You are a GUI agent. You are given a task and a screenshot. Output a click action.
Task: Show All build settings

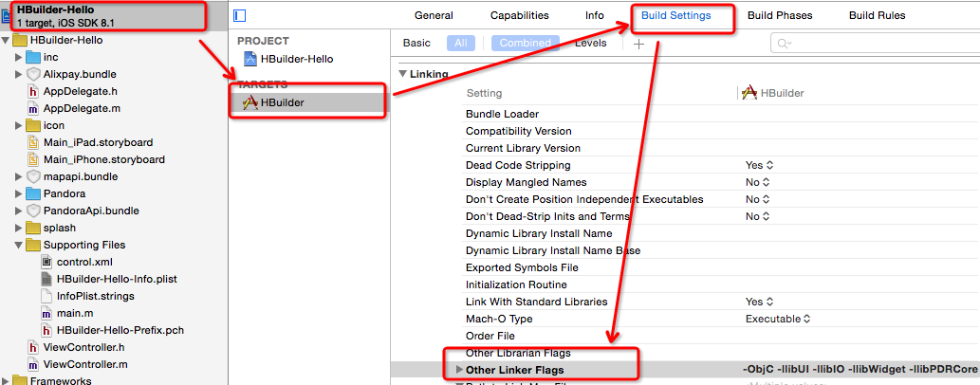[x=461, y=43]
